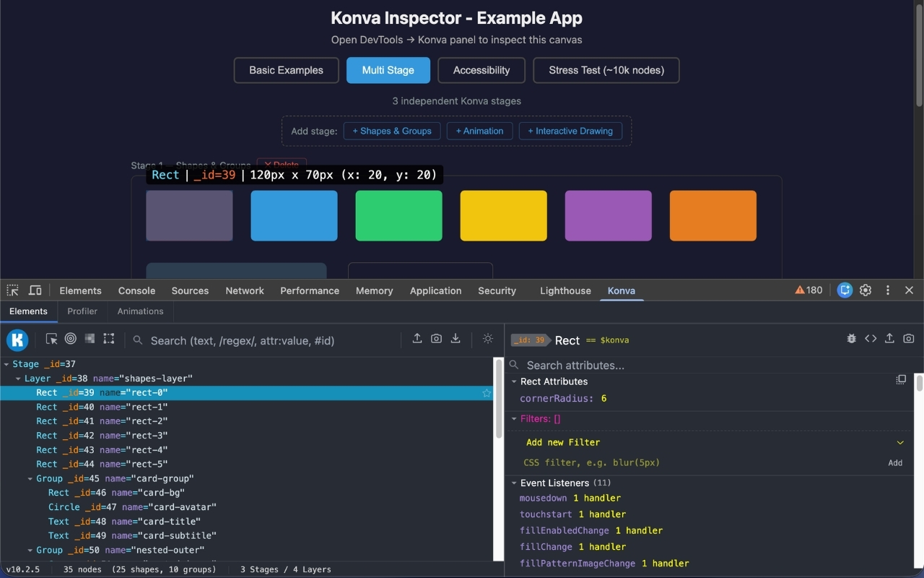Click the upload arrow icon beside tree search
The width and height of the screenshot is (924, 578).
pos(417,338)
